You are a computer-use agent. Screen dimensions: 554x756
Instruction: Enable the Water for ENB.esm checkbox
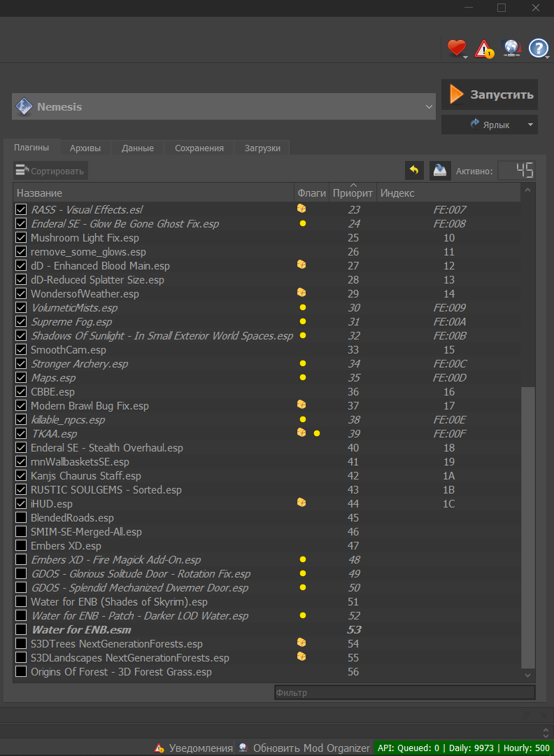21,629
